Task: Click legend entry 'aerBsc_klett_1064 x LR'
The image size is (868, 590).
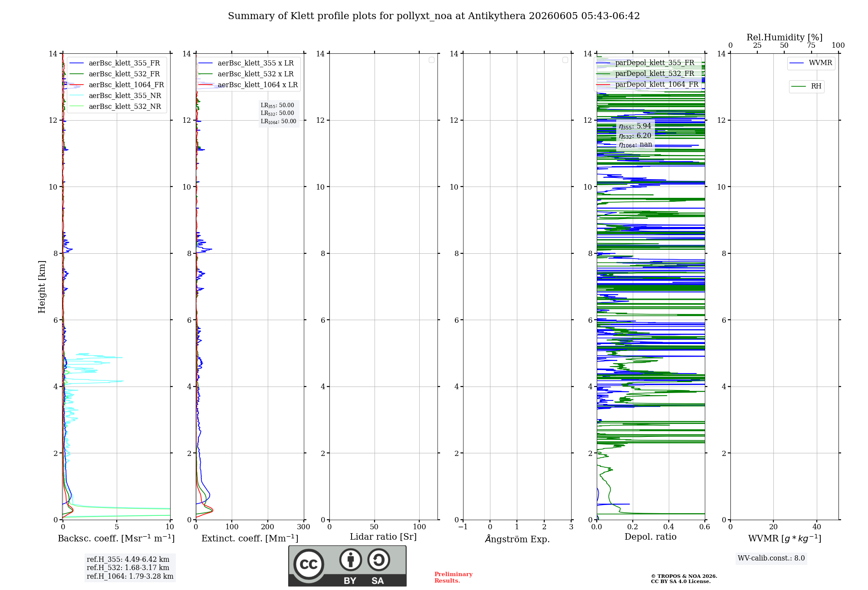Action: tap(258, 85)
